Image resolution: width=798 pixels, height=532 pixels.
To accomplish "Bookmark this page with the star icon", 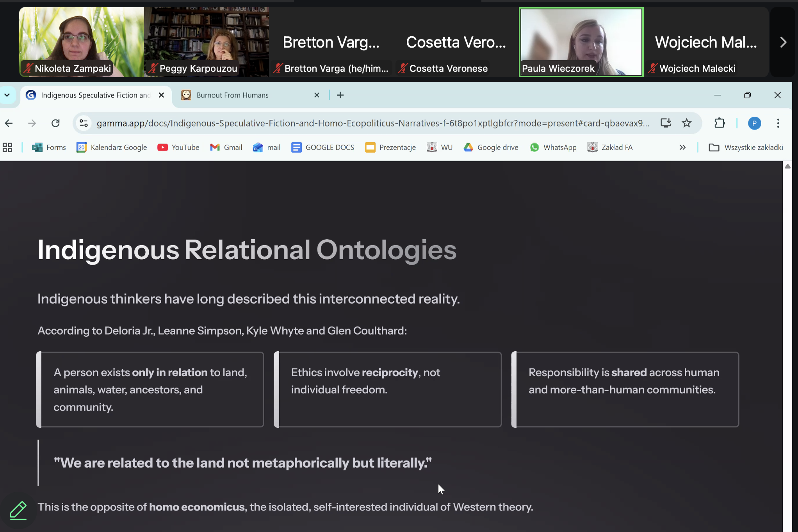I will click(x=686, y=123).
